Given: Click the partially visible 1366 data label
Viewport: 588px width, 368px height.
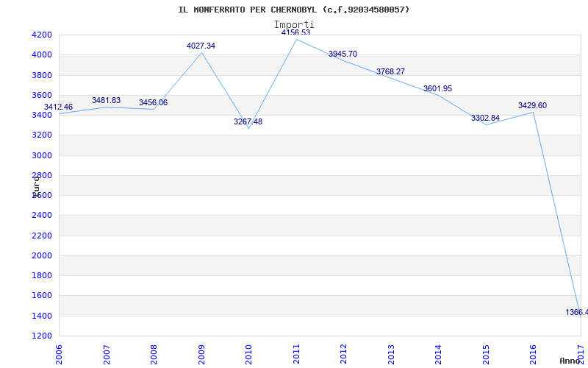Looking at the screenshot, I should pos(577,312).
